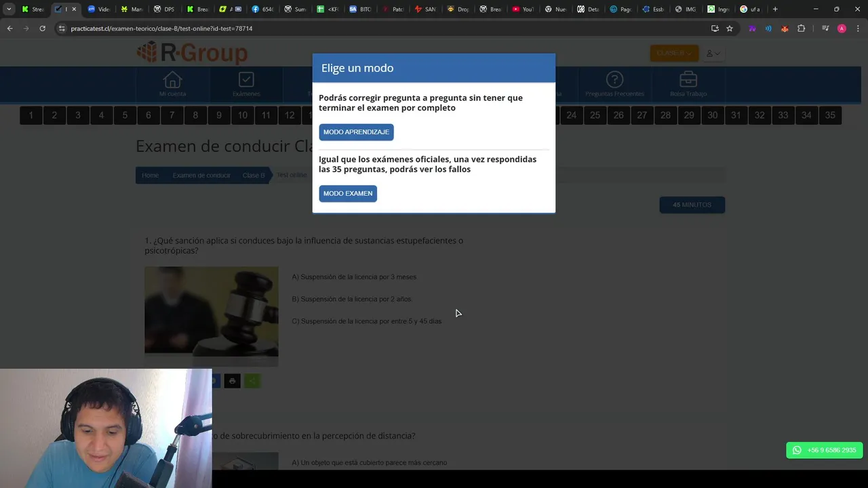Select answer A suspension for 3 months
Image resolution: width=868 pixels, height=488 pixels.
(354, 277)
